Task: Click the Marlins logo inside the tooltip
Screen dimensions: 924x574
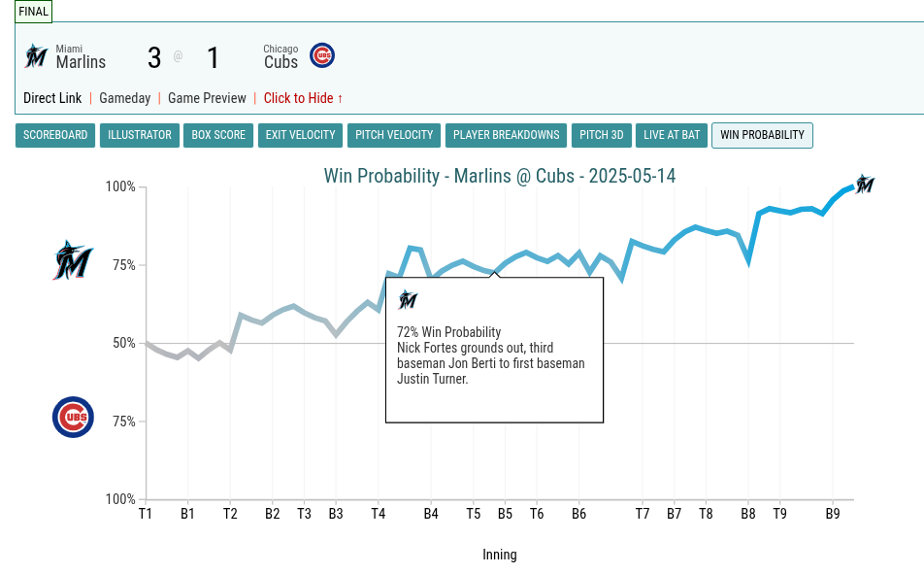Action: coord(408,299)
